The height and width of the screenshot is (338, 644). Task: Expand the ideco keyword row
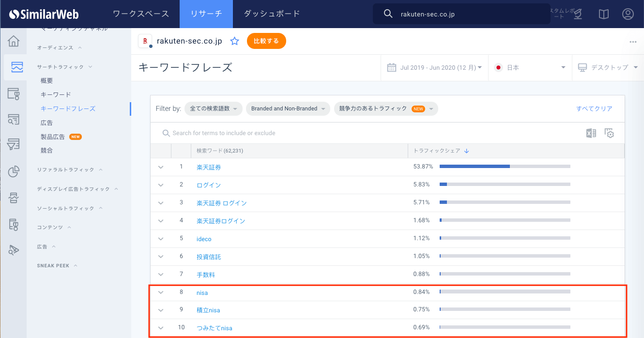pos(161,239)
